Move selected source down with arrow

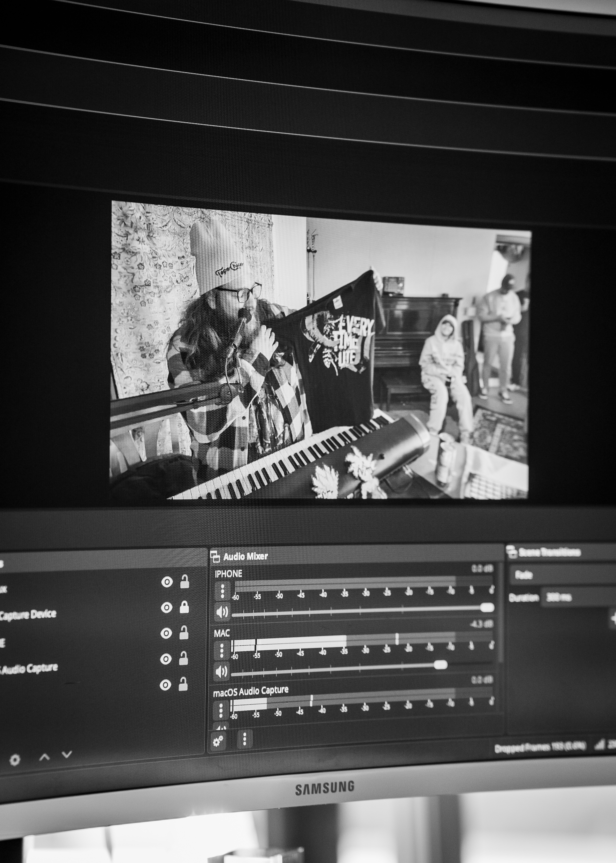click(67, 754)
